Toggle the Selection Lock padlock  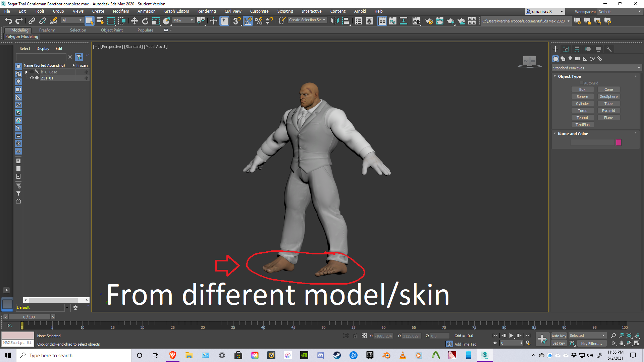355,336
